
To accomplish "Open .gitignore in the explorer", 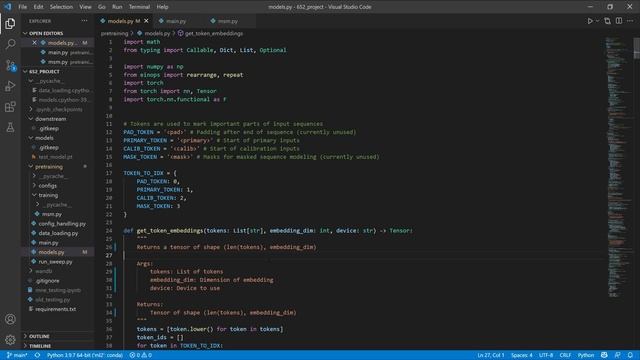I will pyautogui.click(x=47, y=281).
